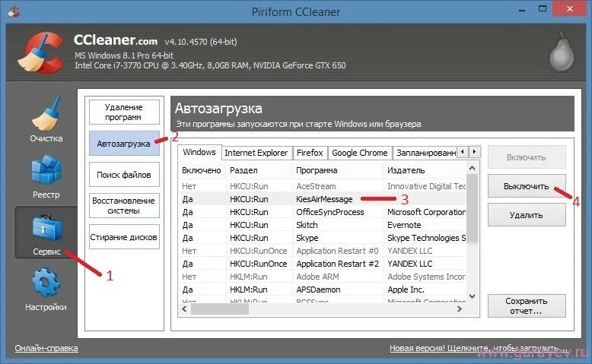592x364 pixels.
Task: Click the HKLM:Run cell for APSDaemon
Action: coord(248,290)
